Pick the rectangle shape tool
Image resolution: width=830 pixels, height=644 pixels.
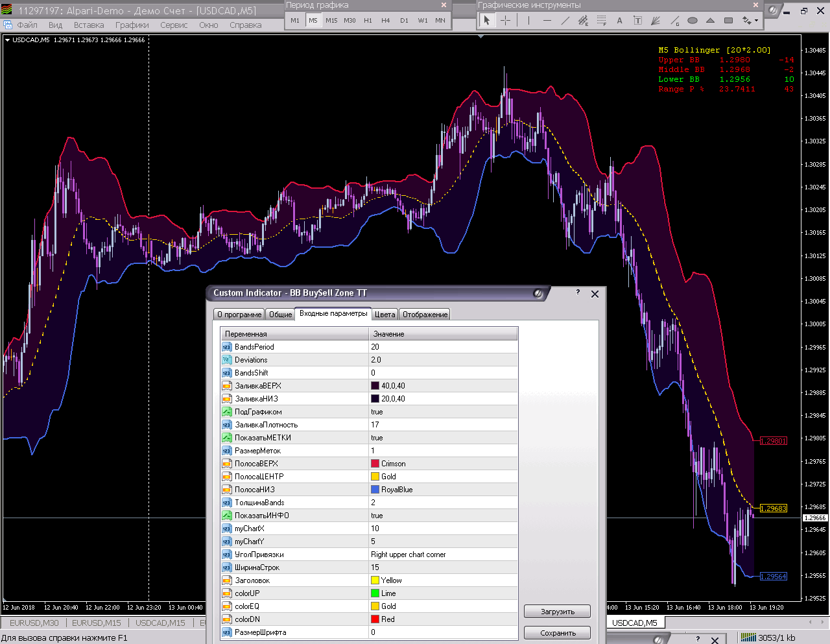tap(728, 21)
